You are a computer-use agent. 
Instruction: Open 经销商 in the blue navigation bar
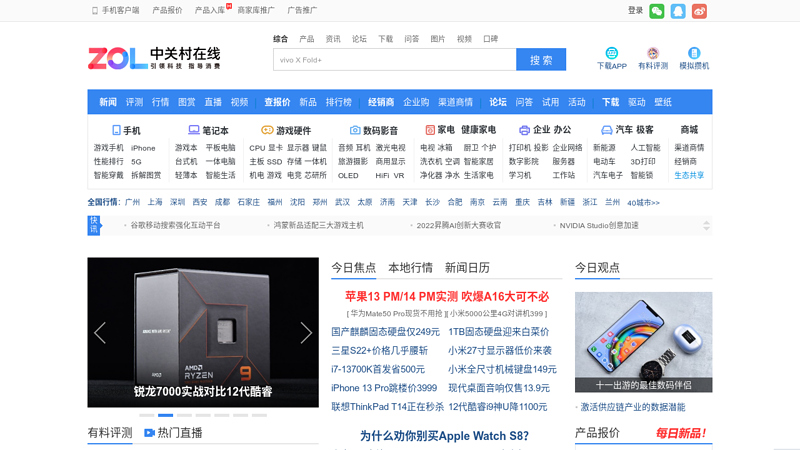point(381,102)
